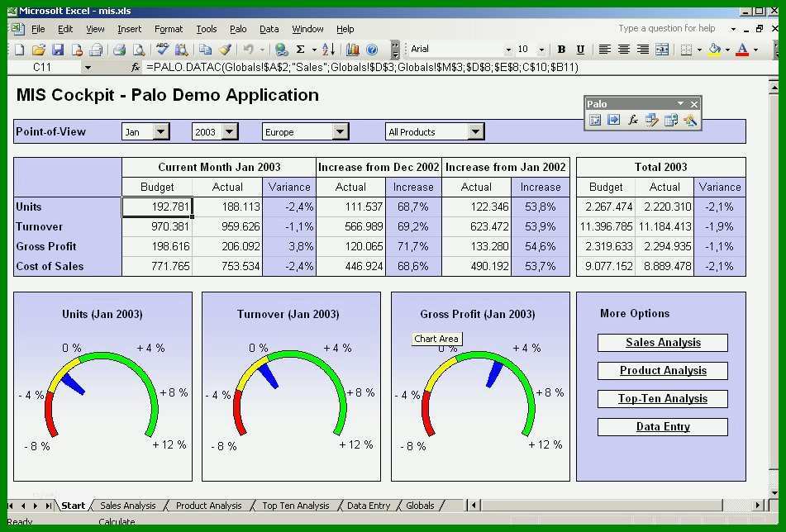Open the AutoSum dropdown arrow

[x=314, y=49]
